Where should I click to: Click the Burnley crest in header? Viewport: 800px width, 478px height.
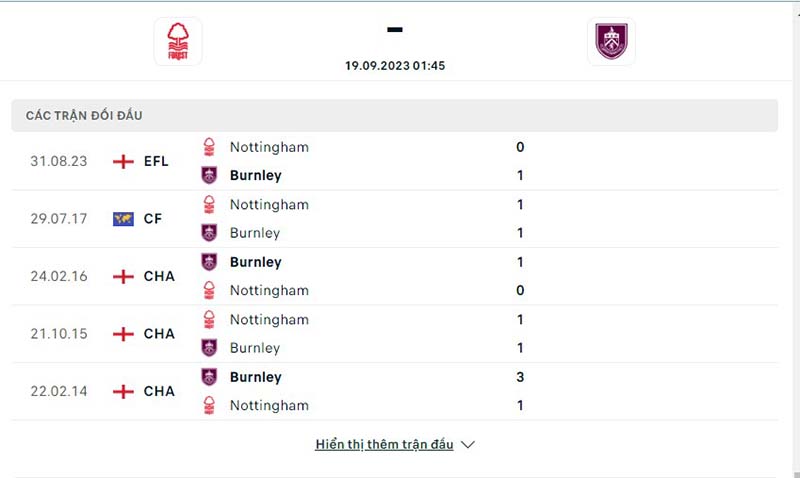[611, 42]
